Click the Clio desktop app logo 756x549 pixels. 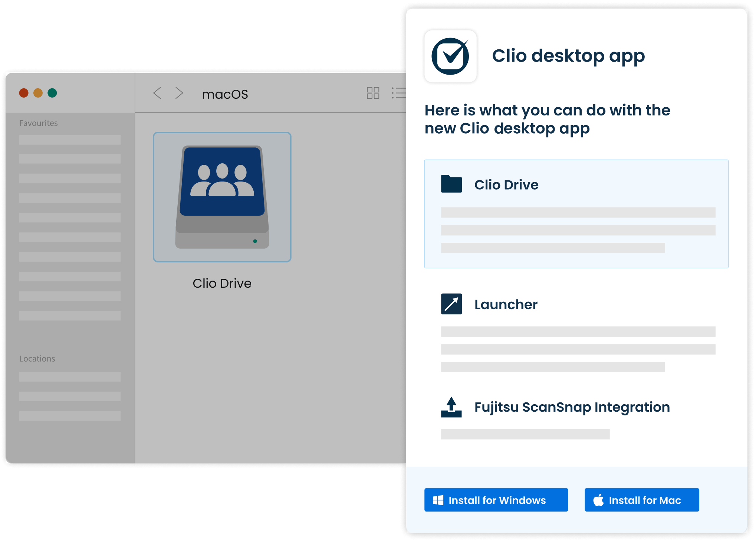tap(450, 56)
